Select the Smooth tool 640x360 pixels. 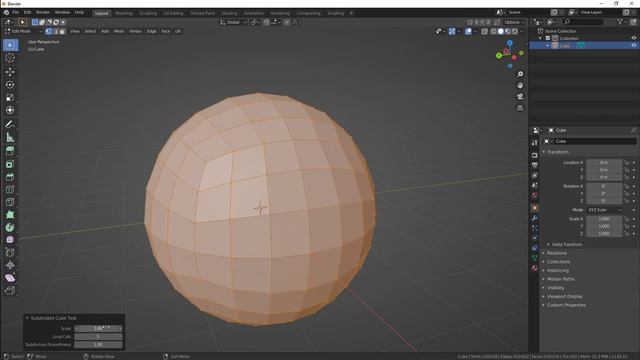10,240
